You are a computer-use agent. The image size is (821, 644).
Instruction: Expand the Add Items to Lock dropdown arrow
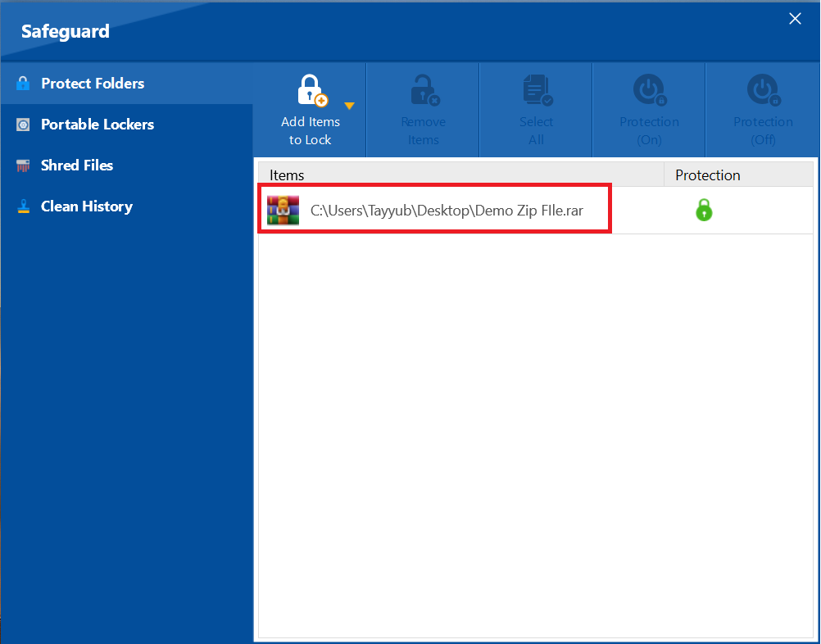coord(349,106)
